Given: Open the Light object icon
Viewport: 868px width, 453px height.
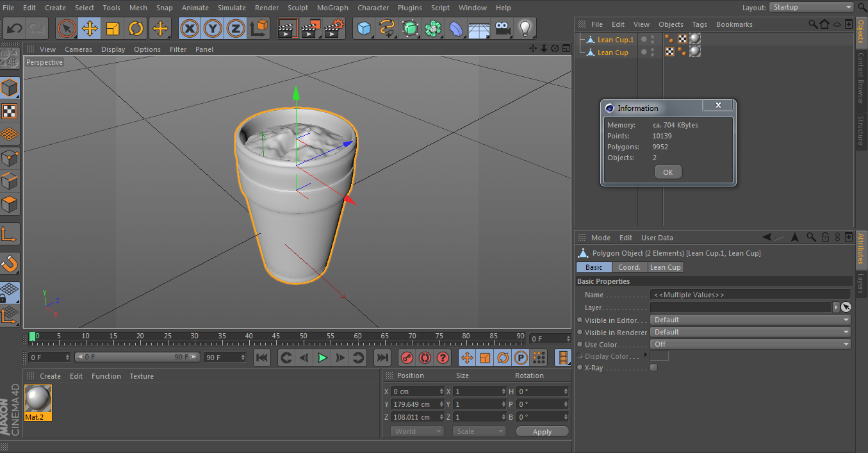Looking at the screenshot, I should click(x=525, y=29).
